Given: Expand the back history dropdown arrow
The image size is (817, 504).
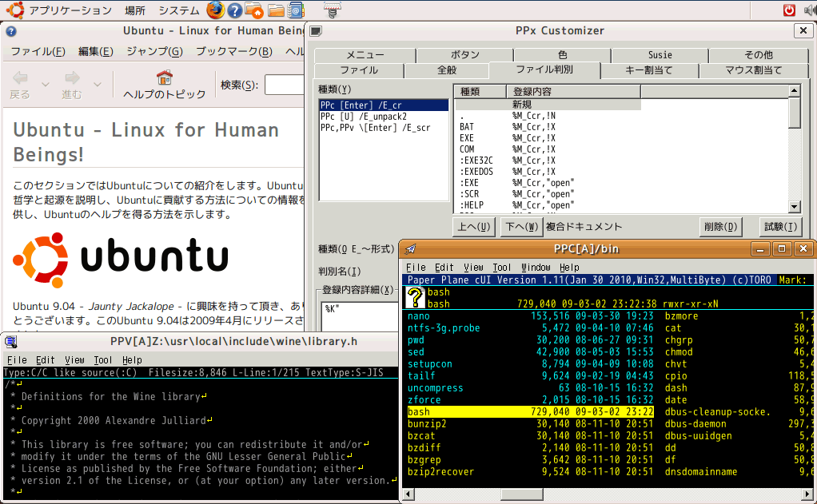Looking at the screenshot, I should point(45,84).
